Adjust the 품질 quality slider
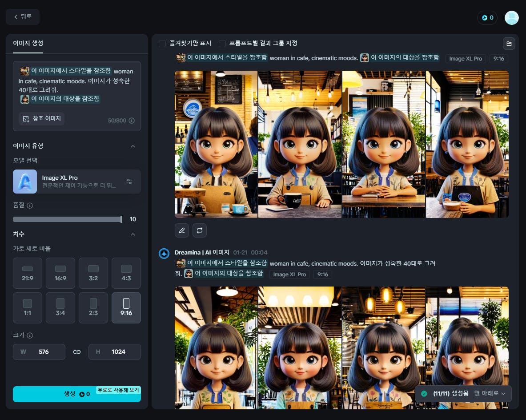 click(x=68, y=219)
